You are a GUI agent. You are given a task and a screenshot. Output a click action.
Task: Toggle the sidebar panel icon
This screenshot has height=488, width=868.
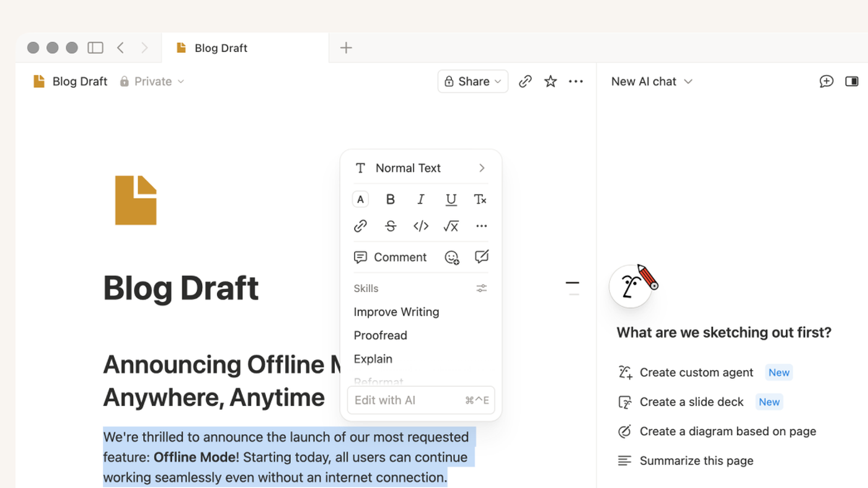[95, 48]
